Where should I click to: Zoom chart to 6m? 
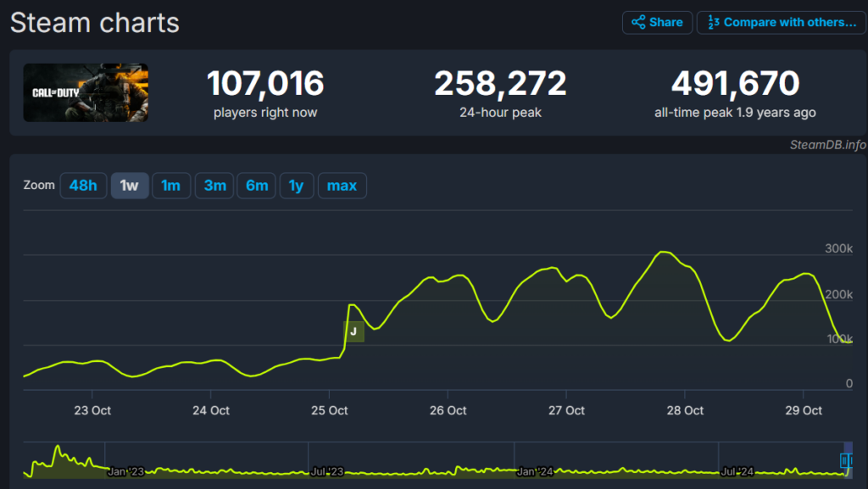(x=257, y=186)
